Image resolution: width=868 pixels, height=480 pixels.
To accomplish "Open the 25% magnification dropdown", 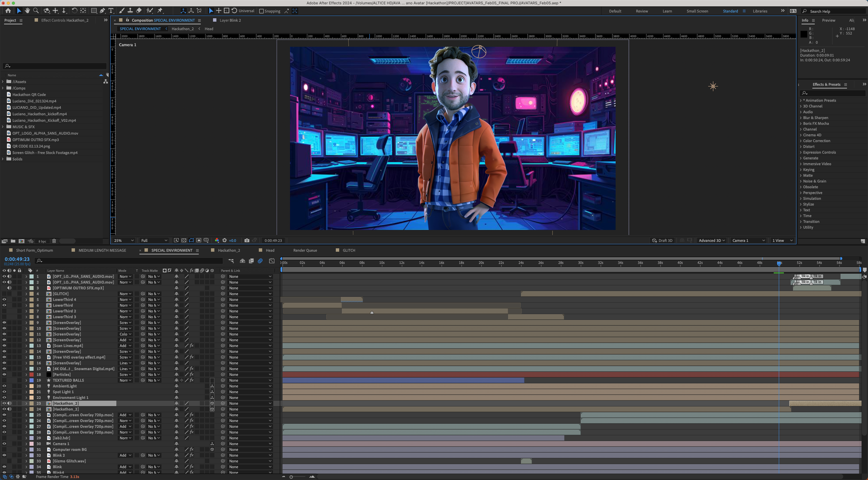I will pos(124,240).
